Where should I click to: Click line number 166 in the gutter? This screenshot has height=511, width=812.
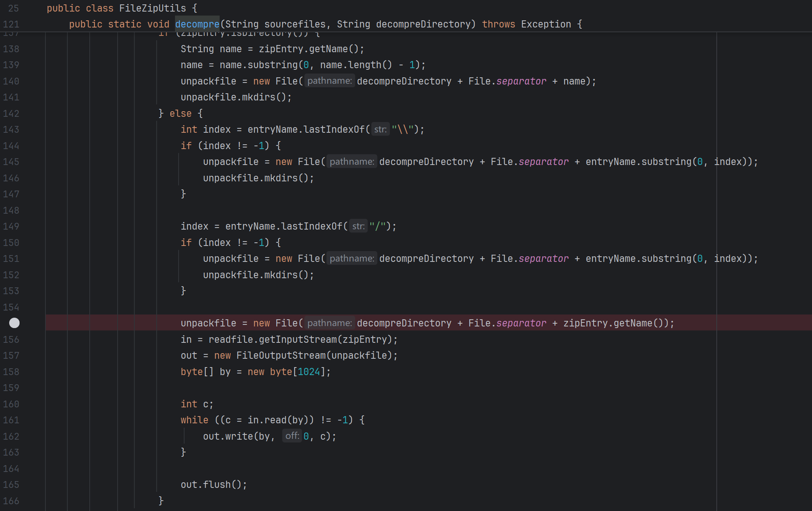coord(11,501)
